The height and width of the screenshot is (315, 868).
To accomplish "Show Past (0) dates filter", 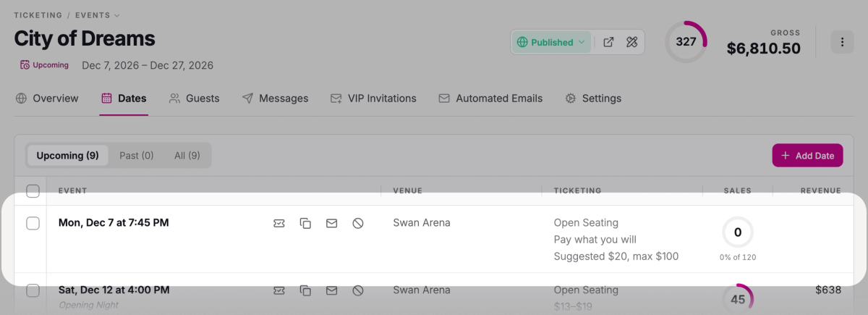I will coord(137,155).
